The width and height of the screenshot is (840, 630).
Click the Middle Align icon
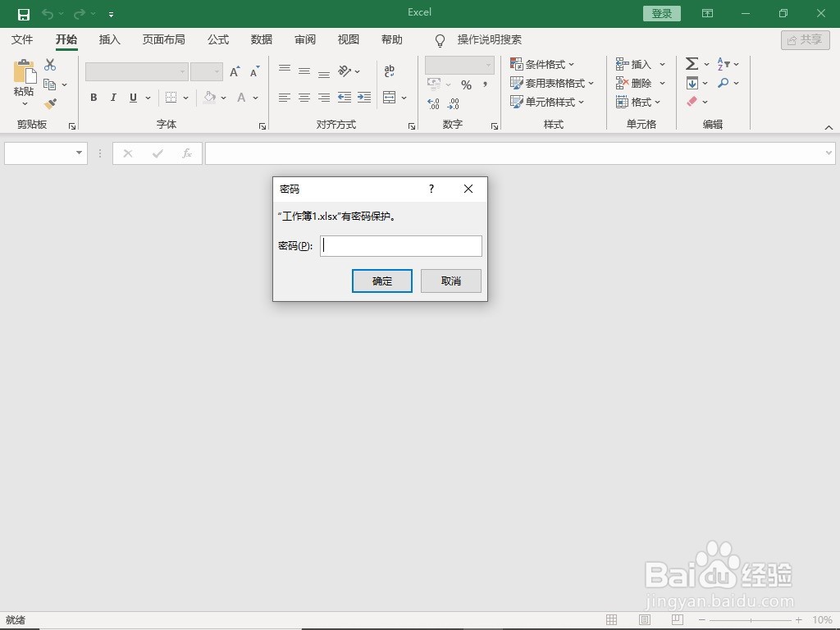click(x=304, y=71)
